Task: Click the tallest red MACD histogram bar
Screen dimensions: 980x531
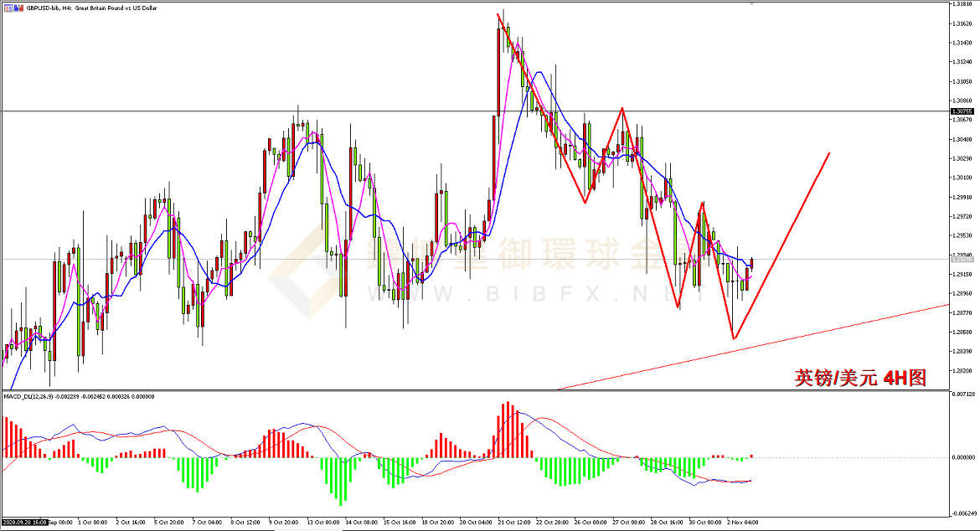Action: (508, 430)
